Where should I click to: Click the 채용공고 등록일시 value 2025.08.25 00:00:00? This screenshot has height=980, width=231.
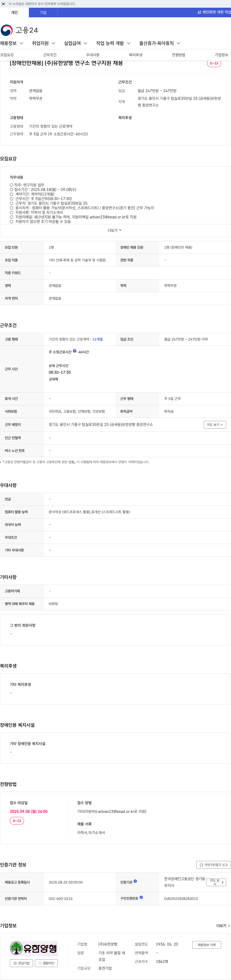[65, 882]
